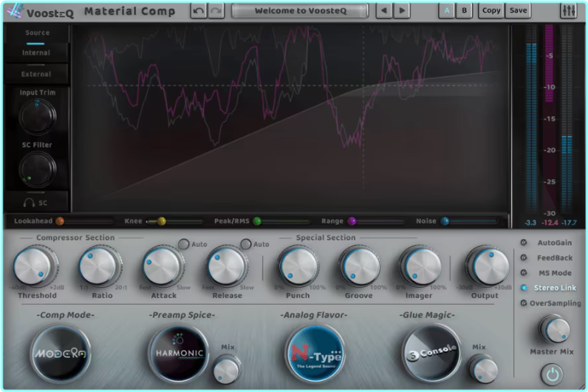588x392 pixels.
Task: Click the S Console Glue Magic selector
Action: click(x=431, y=353)
